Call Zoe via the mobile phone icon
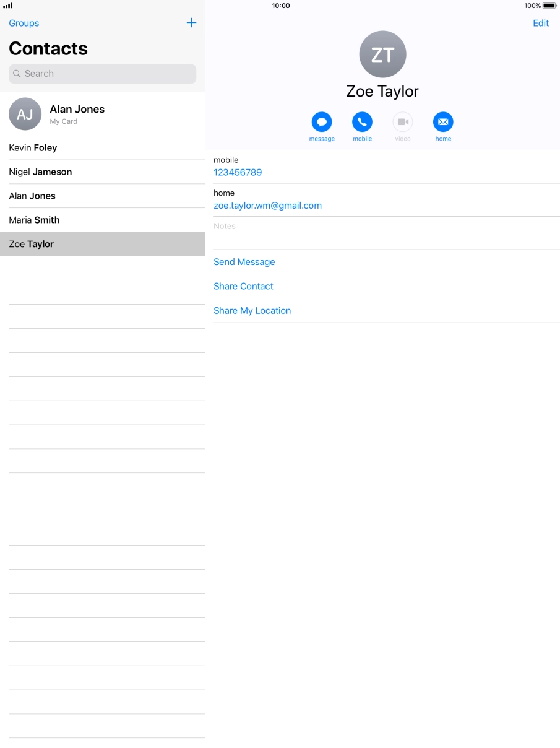This screenshot has width=560, height=748. pyautogui.click(x=362, y=122)
